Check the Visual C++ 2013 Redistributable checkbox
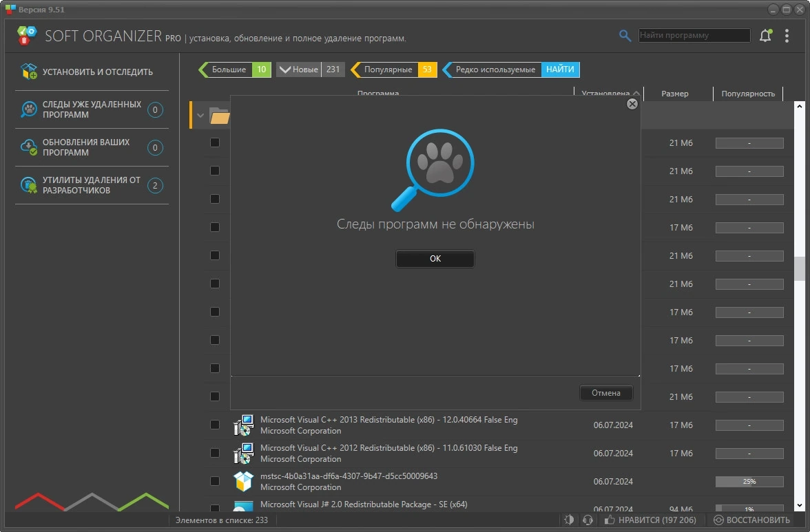 point(215,425)
